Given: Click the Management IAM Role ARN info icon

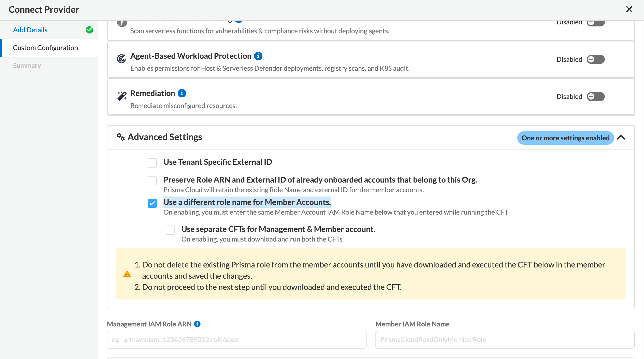Looking at the screenshot, I should coord(197,324).
